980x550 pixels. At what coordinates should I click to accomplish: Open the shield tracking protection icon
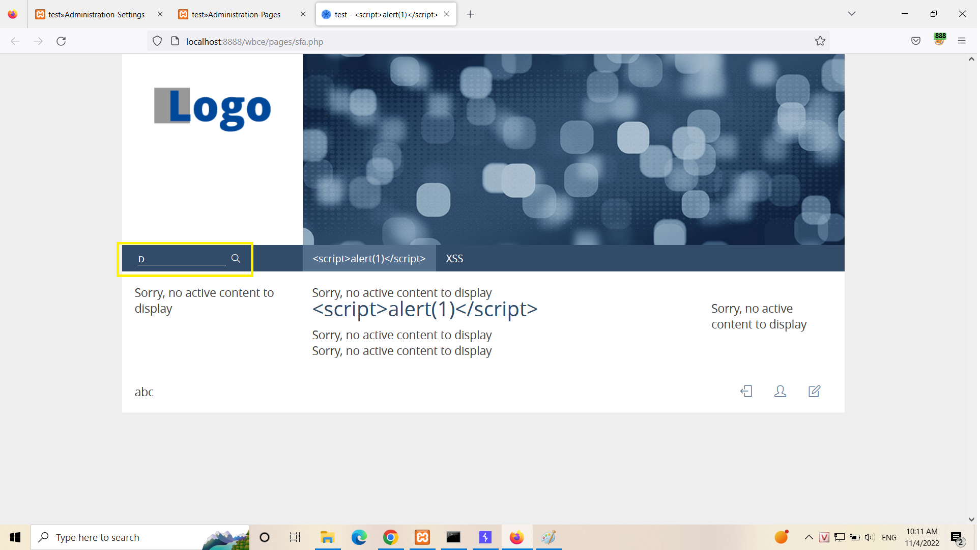coord(157,41)
